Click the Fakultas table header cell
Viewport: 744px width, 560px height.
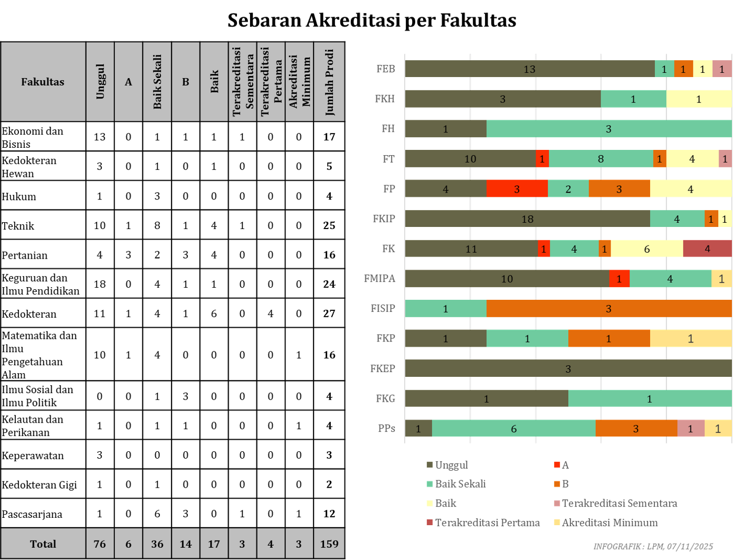pyautogui.click(x=43, y=82)
